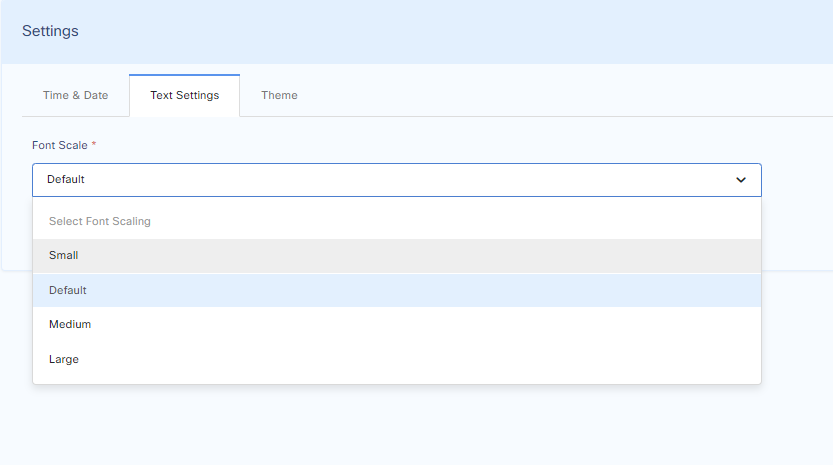Click the dropdown chevron arrow icon
833x465 pixels.
pos(741,180)
